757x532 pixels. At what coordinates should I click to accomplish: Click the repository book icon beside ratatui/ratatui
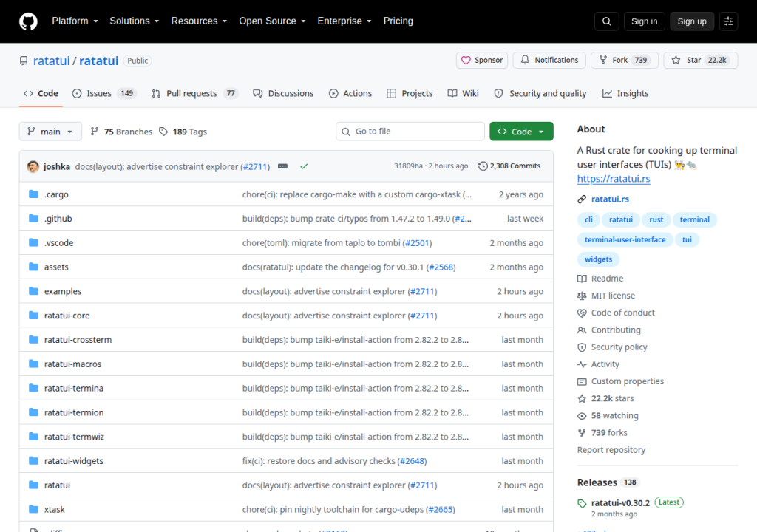(24, 61)
